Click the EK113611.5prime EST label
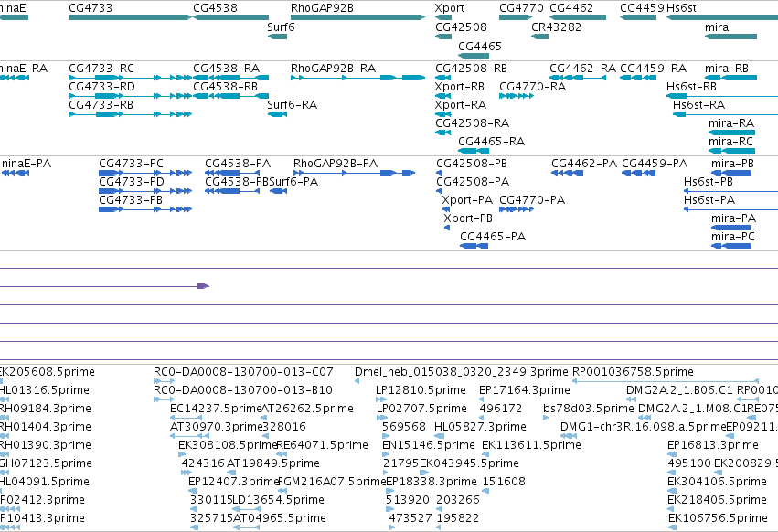Screen dimensions: 778x532 click(x=531, y=445)
